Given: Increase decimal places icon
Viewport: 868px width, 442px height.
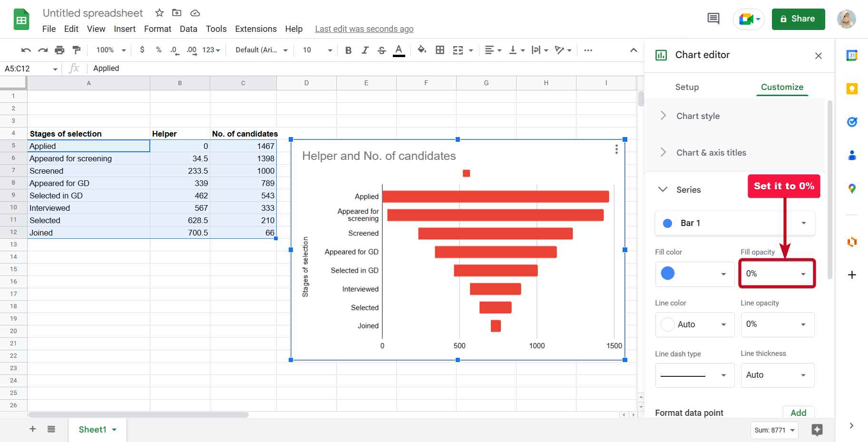Looking at the screenshot, I should pyautogui.click(x=191, y=50).
